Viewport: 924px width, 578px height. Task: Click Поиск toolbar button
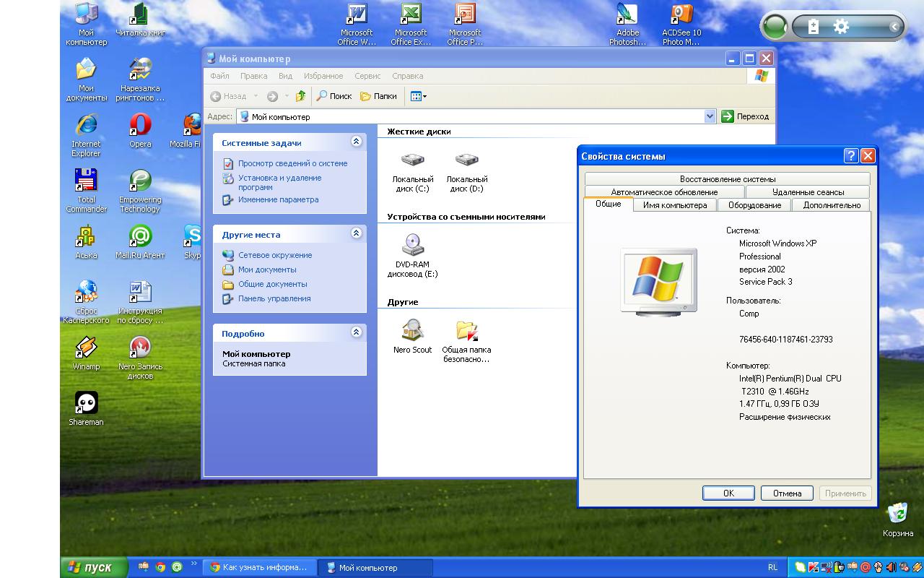coord(334,96)
